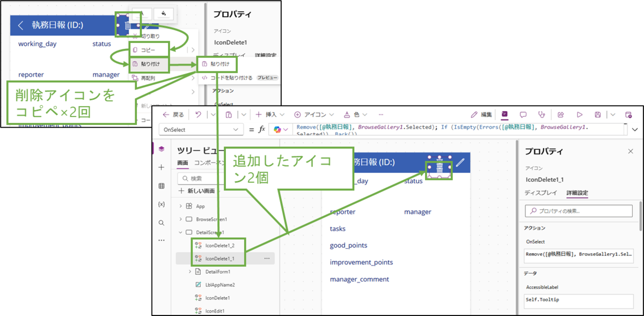Expand the formula bar chevron
The image size is (644, 316).
pos(635,130)
